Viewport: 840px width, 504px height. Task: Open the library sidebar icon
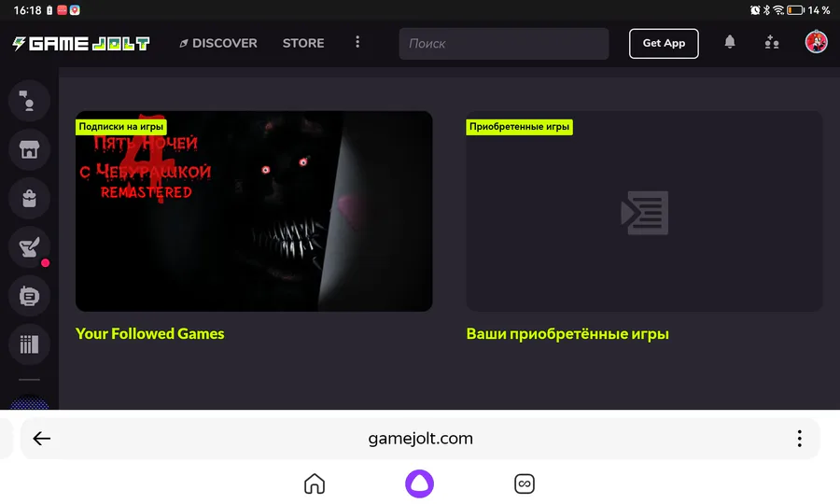(29, 344)
